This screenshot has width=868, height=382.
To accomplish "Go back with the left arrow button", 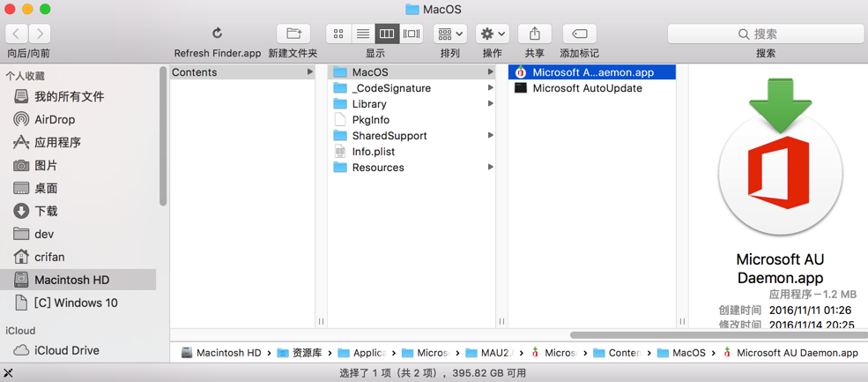I will (17, 34).
